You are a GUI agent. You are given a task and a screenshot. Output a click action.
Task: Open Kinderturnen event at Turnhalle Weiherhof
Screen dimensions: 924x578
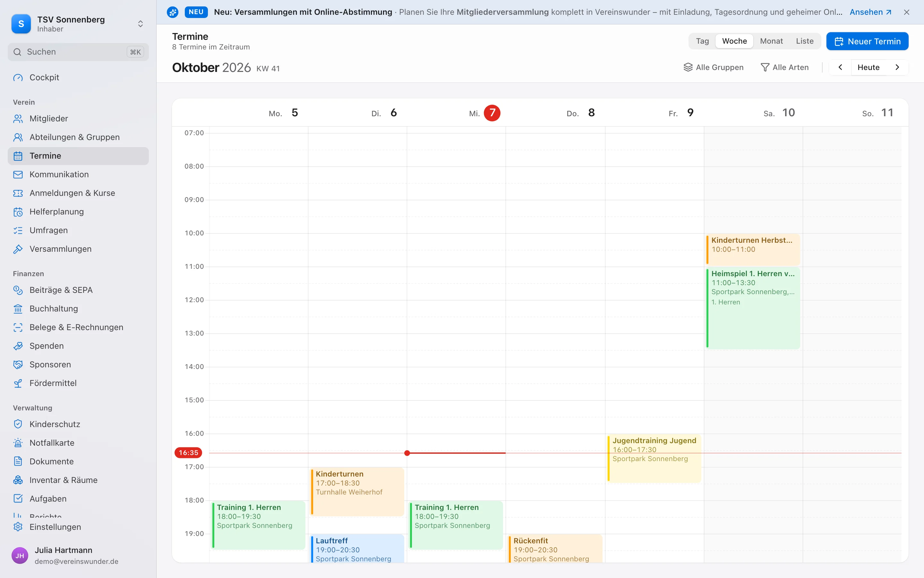[x=357, y=492]
